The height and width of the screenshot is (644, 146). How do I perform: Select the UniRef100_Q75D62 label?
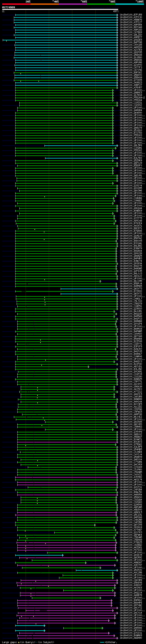point(131,445)
